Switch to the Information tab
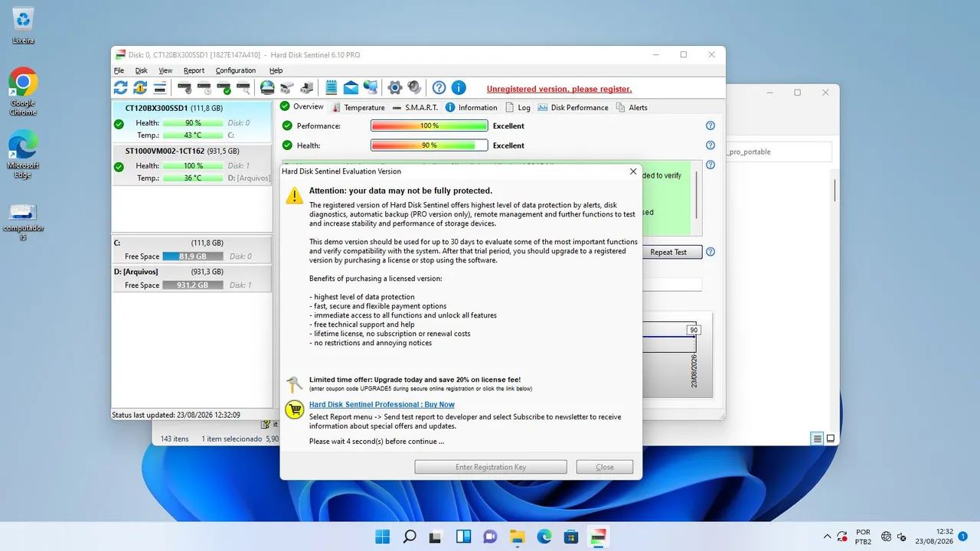This screenshot has width=980, height=551. tap(472, 108)
